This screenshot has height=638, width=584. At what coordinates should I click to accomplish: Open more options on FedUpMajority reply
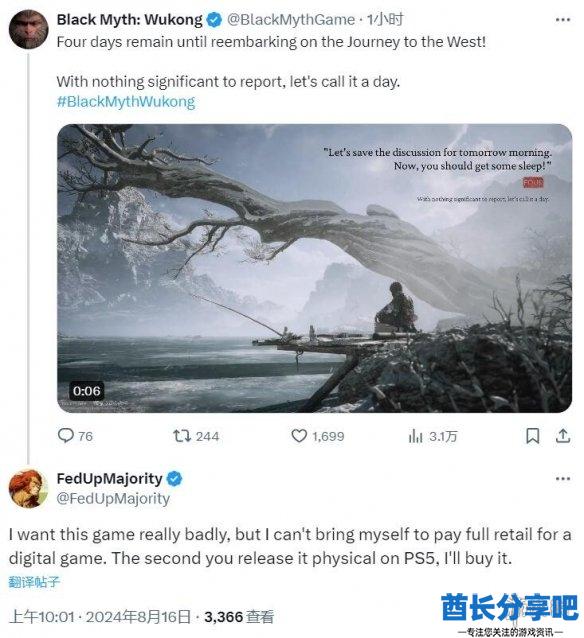(x=562, y=479)
